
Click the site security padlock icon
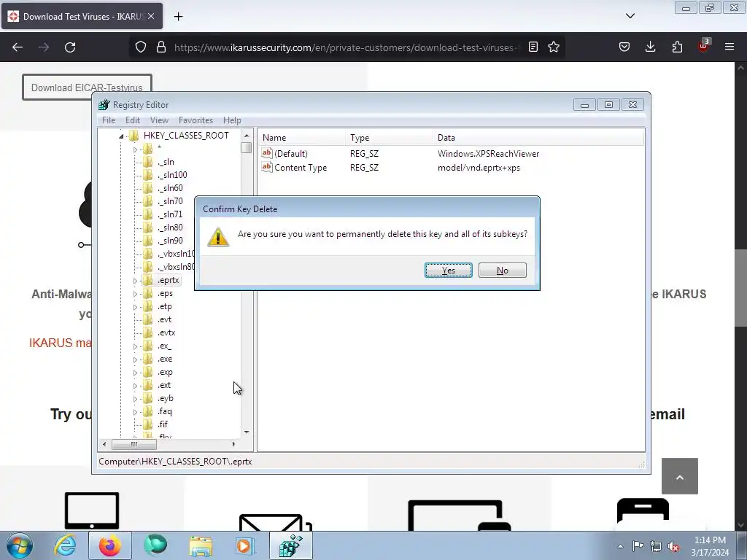click(161, 47)
